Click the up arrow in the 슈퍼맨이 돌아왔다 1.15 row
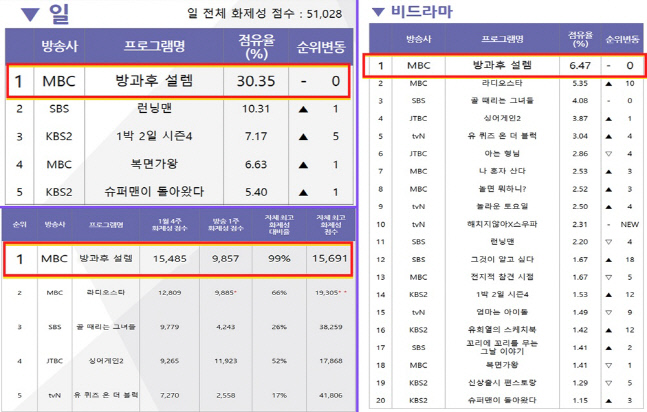Screen dimensions: 647x412 (x=609, y=400)
